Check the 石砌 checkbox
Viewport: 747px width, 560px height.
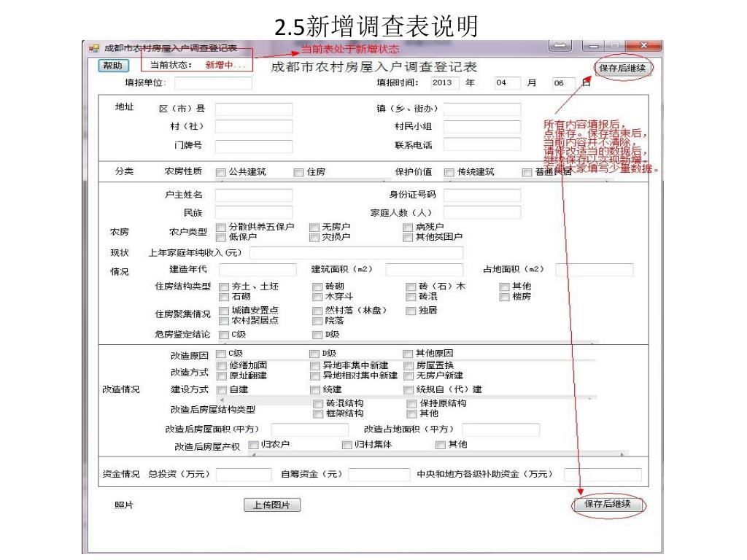pos(223,297)
